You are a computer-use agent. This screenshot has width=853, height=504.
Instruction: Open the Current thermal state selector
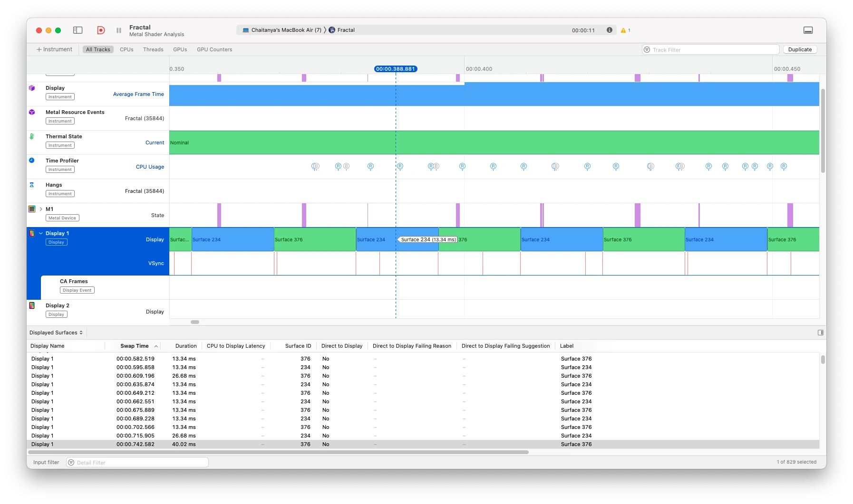tap(155, 143)
